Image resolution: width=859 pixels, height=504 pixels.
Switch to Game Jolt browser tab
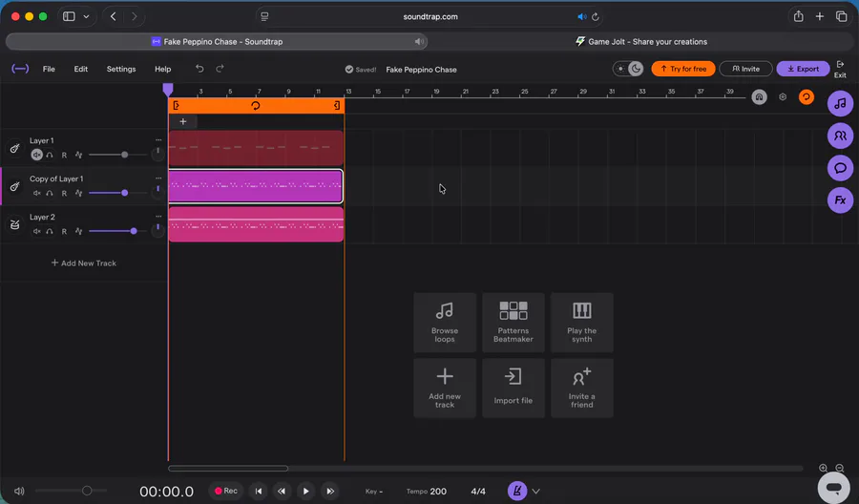[641, 42]
